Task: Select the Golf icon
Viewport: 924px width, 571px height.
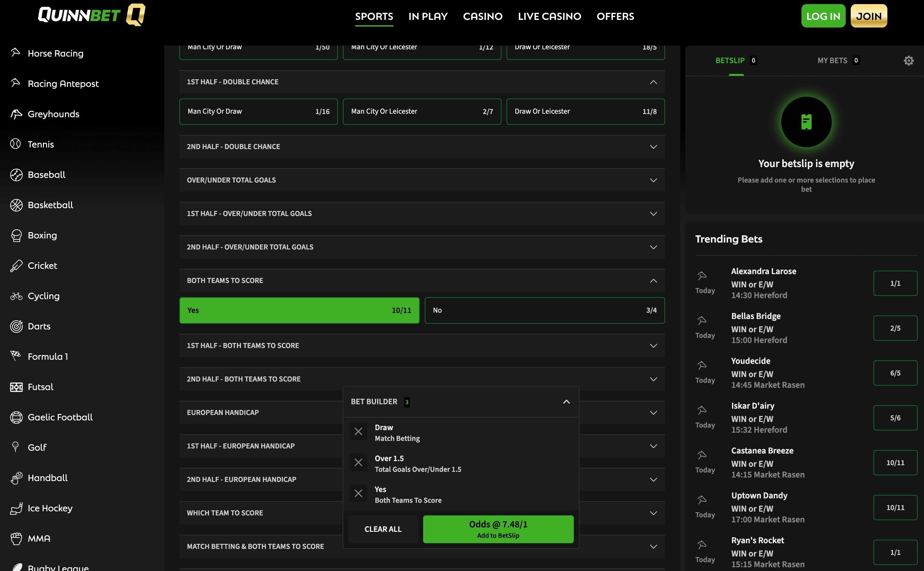Action: point(15,447)
